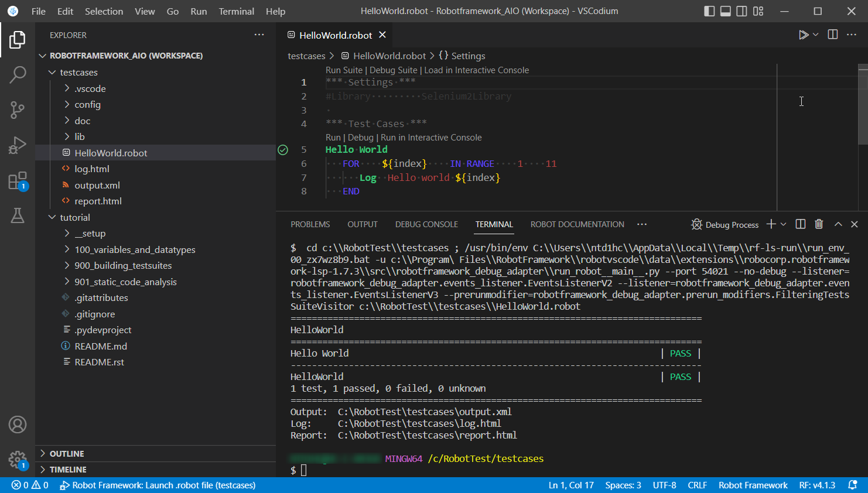Switch to the Robot Documentation tab

pyautogui.click(x=577, y=224)
